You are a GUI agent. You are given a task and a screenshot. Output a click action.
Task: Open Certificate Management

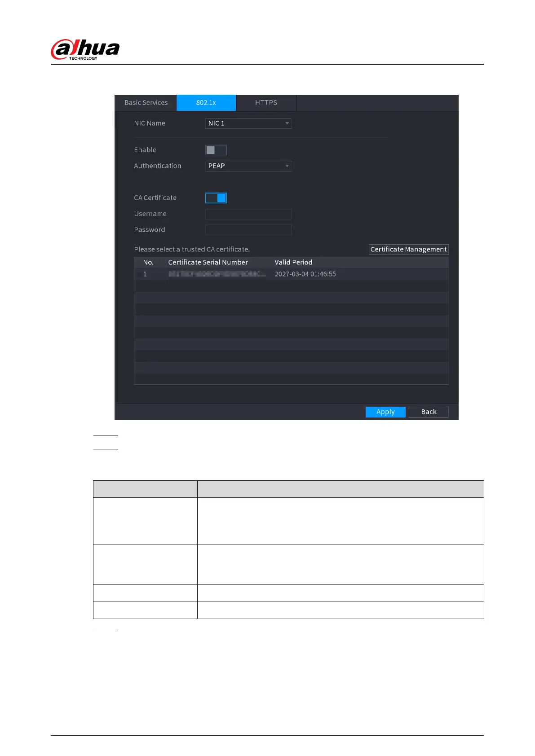tap(408, 250)
